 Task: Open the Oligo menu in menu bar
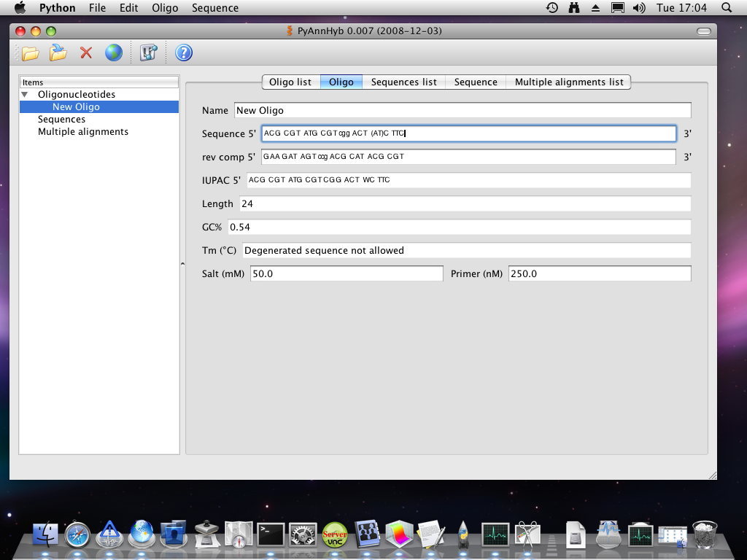(x=165, y=8)
